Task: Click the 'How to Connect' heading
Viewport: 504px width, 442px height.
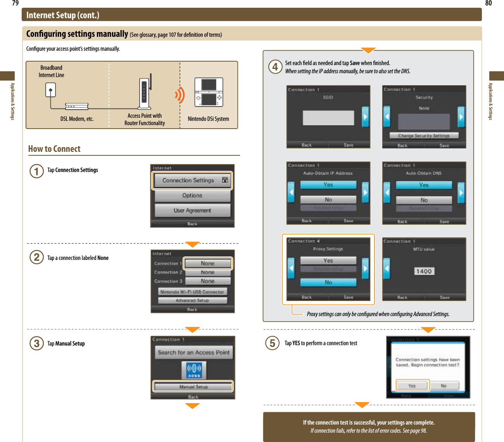Action: 54,149
